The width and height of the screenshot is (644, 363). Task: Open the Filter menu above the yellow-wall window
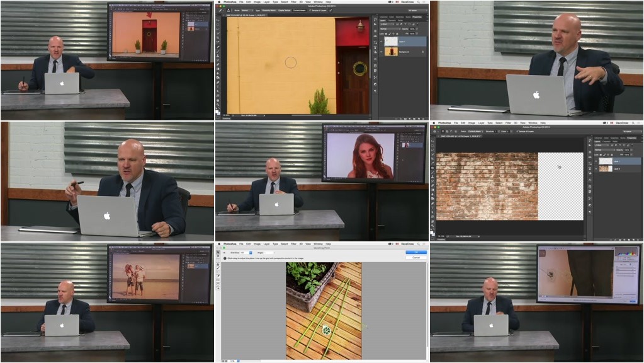click(293, 2)
